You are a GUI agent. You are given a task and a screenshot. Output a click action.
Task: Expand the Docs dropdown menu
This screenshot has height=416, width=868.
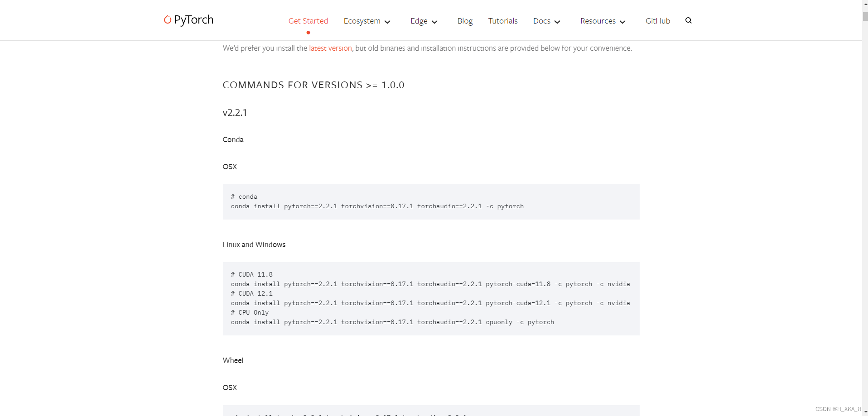(547, 21)
